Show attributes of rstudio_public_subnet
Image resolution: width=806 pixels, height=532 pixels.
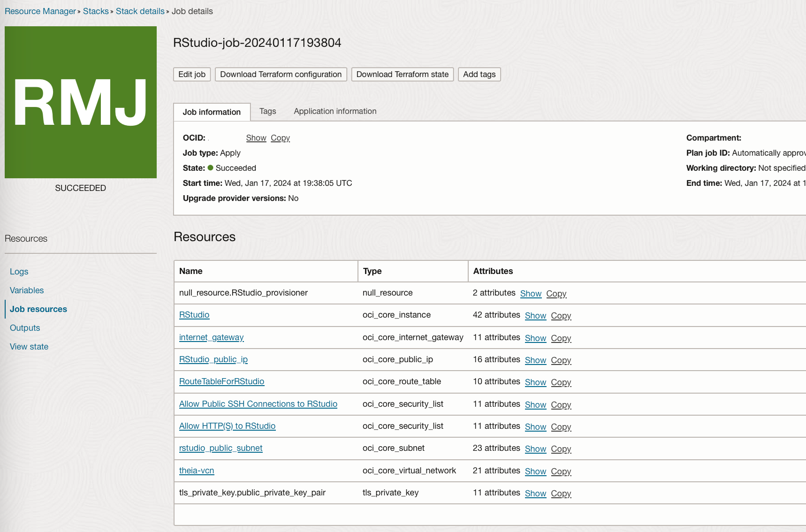pyautogui.click(x=536, y=449)
